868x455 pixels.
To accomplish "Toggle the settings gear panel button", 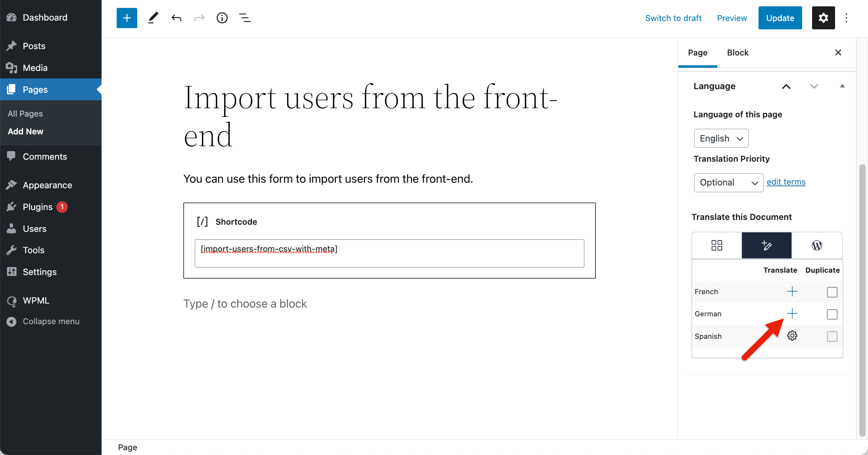I will [823, 18].
